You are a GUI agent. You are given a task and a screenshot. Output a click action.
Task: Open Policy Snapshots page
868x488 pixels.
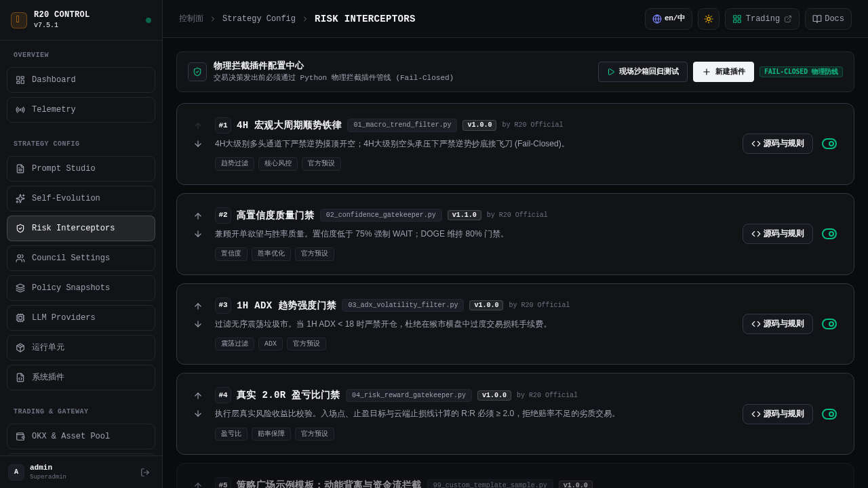[x=81, y=288]
